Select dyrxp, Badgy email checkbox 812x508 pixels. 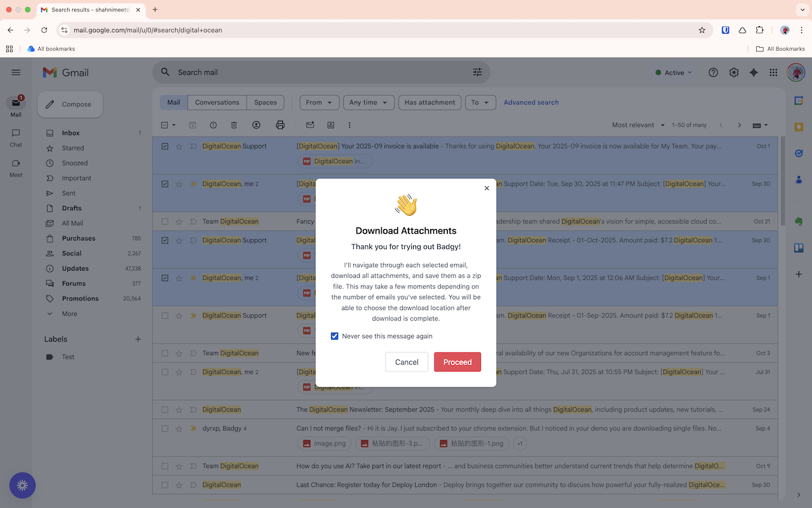click(x=165, y=429)
